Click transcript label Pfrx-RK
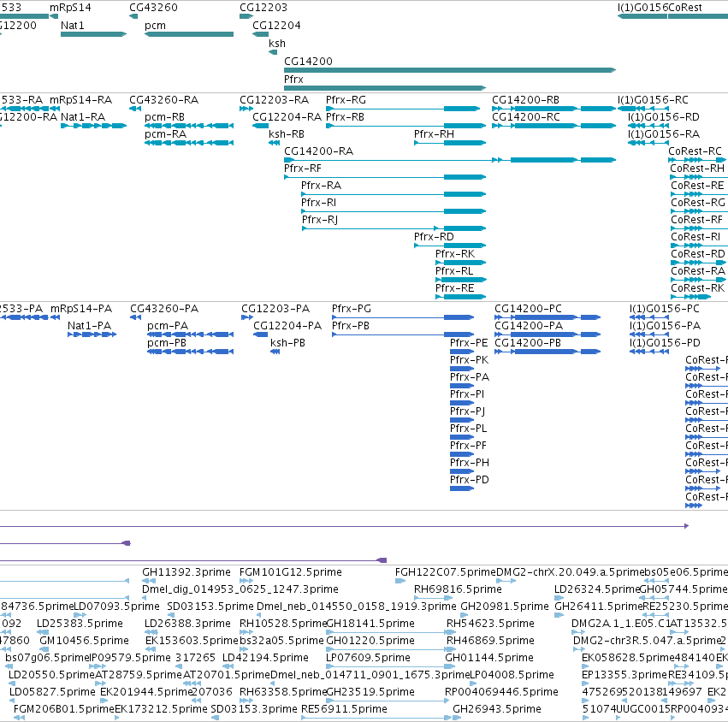Image resolution: width=728 pixels, height=722 pixels. point(455,254)
